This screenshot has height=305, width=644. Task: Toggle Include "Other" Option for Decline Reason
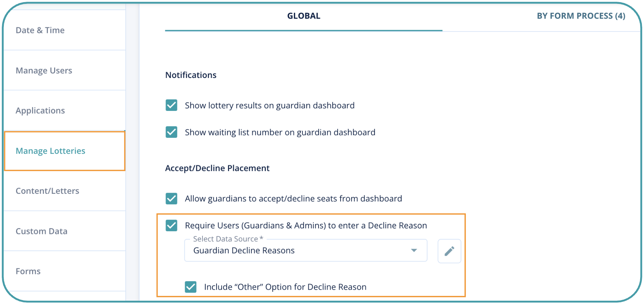[191, 287]
